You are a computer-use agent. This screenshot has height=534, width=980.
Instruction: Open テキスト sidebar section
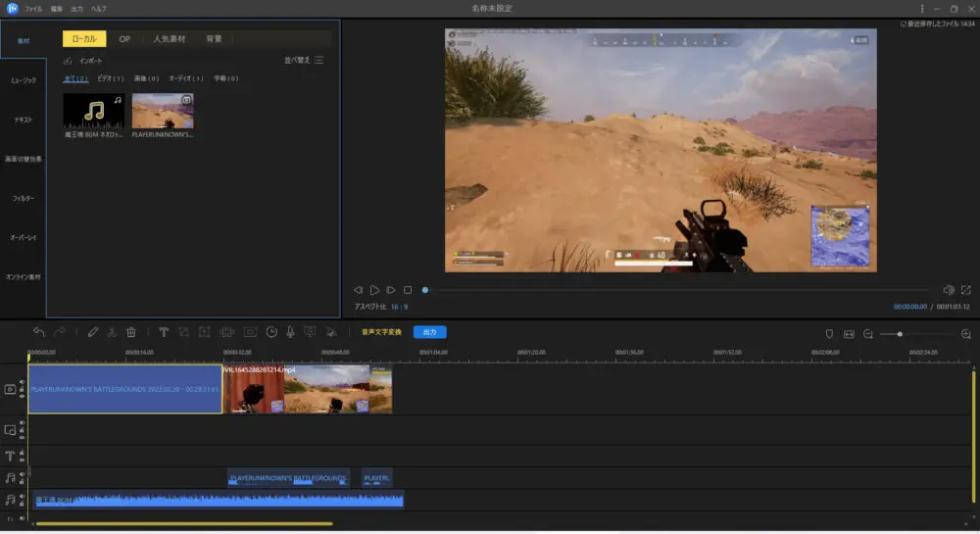(24, 120)
